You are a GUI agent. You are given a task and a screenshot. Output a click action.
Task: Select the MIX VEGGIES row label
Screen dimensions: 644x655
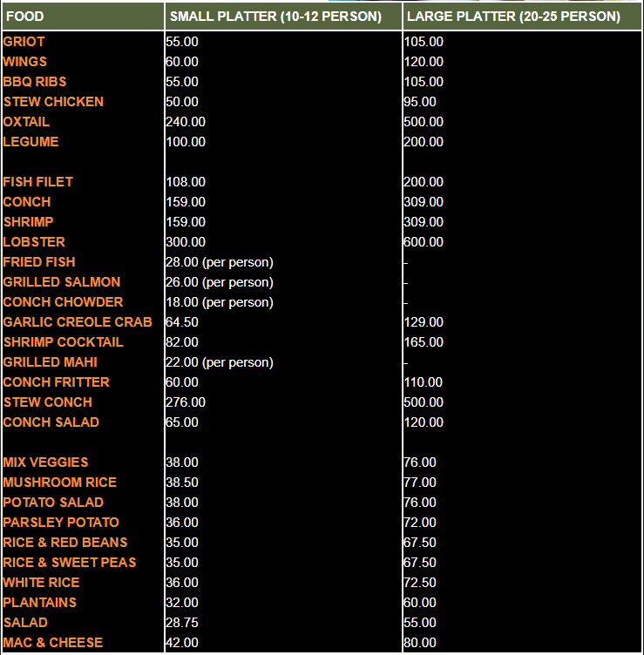[46, 463]
